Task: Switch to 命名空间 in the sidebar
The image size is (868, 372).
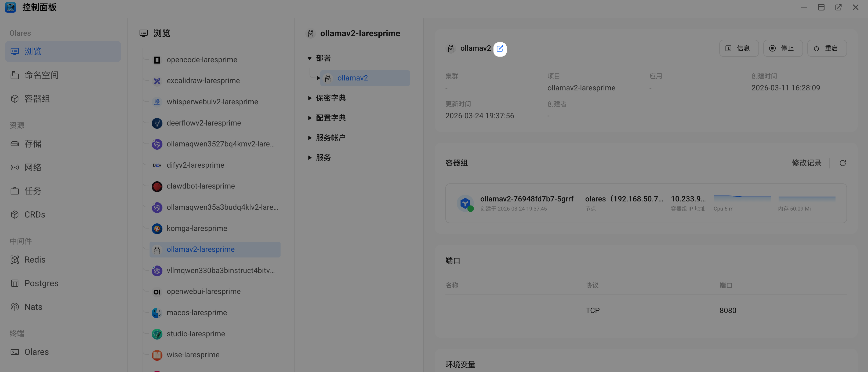Action: click(x=41, y=75)
